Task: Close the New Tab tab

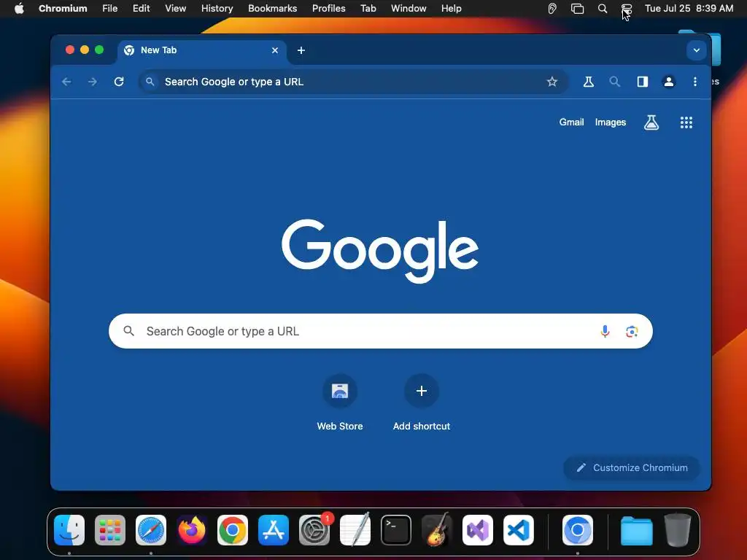Action: pos(275,50)
